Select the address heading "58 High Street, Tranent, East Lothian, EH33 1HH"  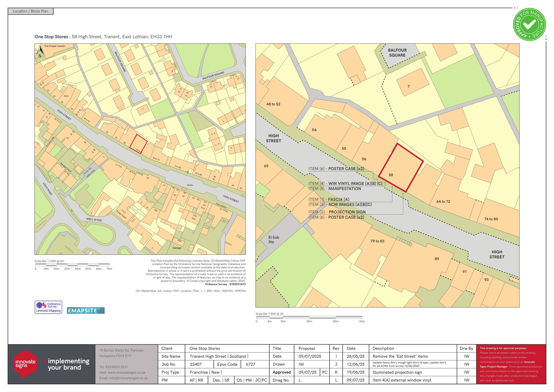point(122,37)
